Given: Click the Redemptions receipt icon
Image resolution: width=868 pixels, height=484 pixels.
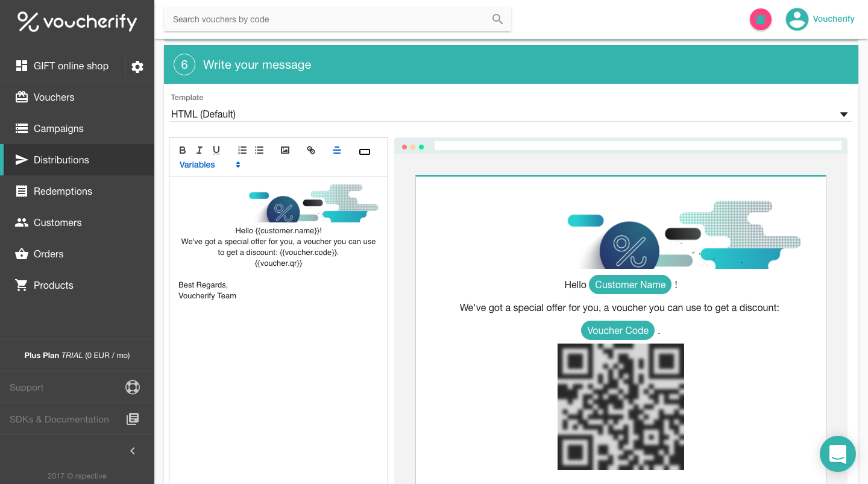Looking at the screenshot, I should (22, 191).
